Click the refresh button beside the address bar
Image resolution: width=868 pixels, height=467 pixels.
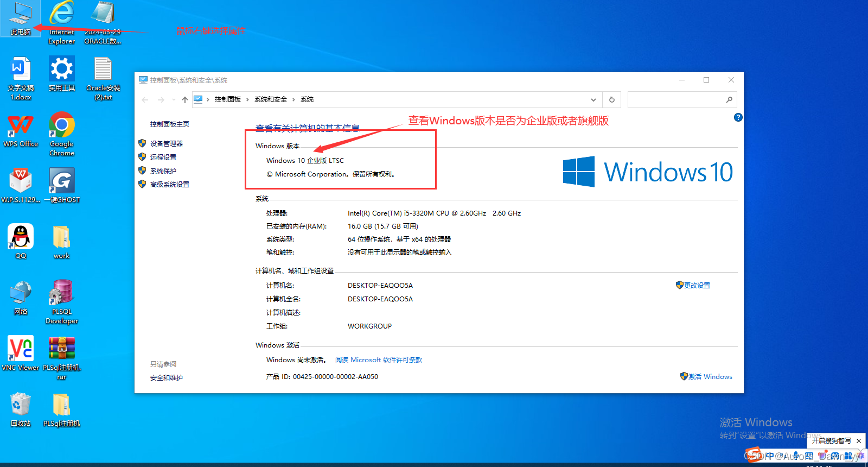point(611,99)
